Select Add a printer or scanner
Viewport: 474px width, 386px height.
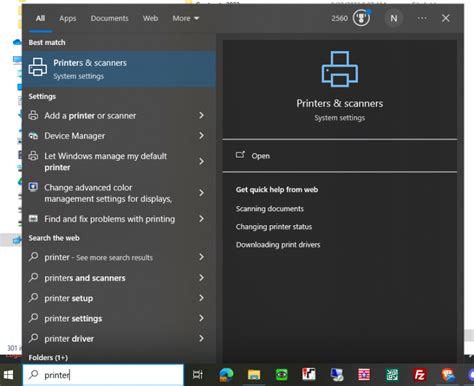click(x=90, y=116)
